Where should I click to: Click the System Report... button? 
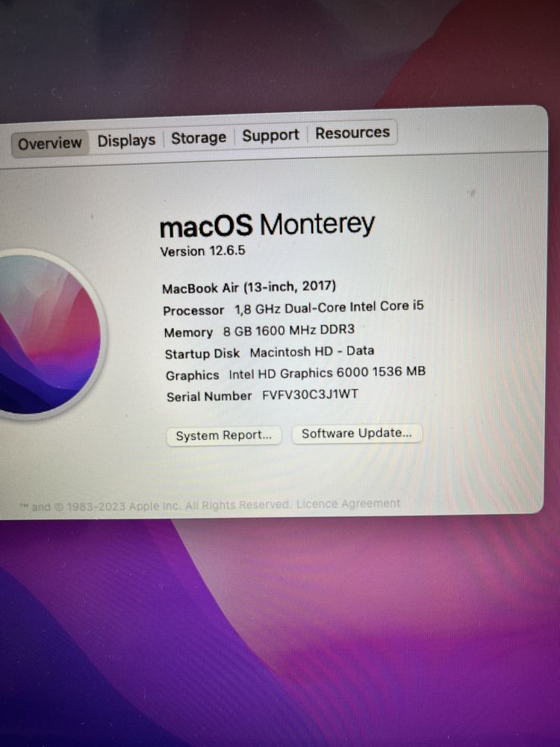tap(224, 436)
